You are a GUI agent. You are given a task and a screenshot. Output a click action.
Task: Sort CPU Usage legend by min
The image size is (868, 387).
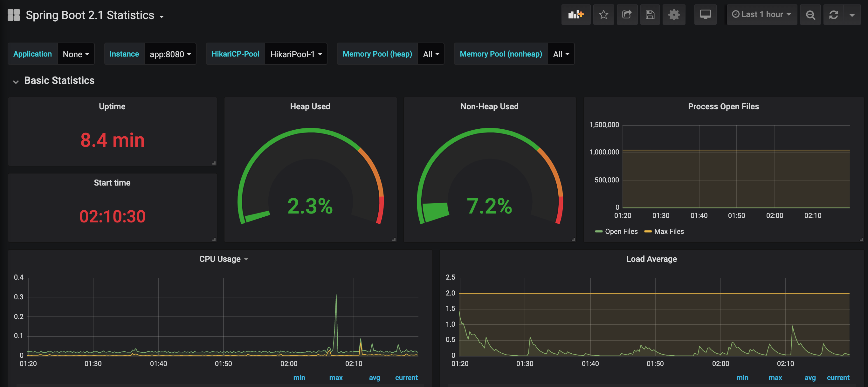click(x=299, y=377)
